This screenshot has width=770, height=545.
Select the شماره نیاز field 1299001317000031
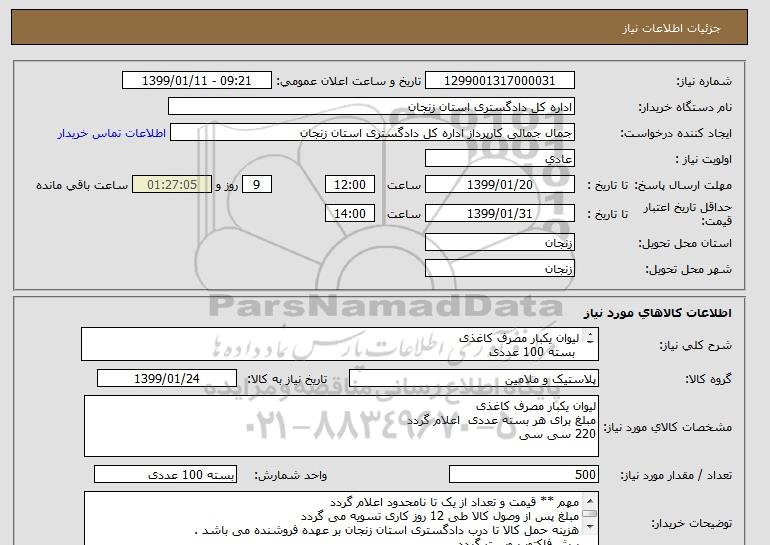[x=499, y=81]
